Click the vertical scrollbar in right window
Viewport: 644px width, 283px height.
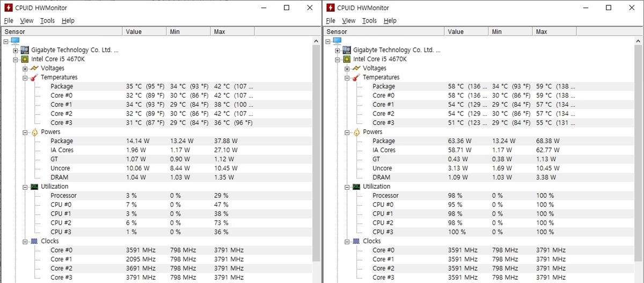point(638,160)
